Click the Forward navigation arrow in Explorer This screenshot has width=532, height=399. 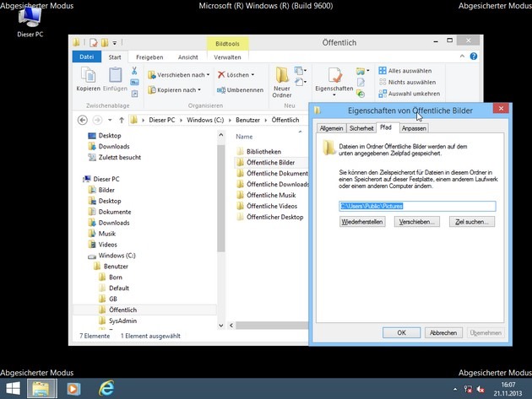click(97, 120)
